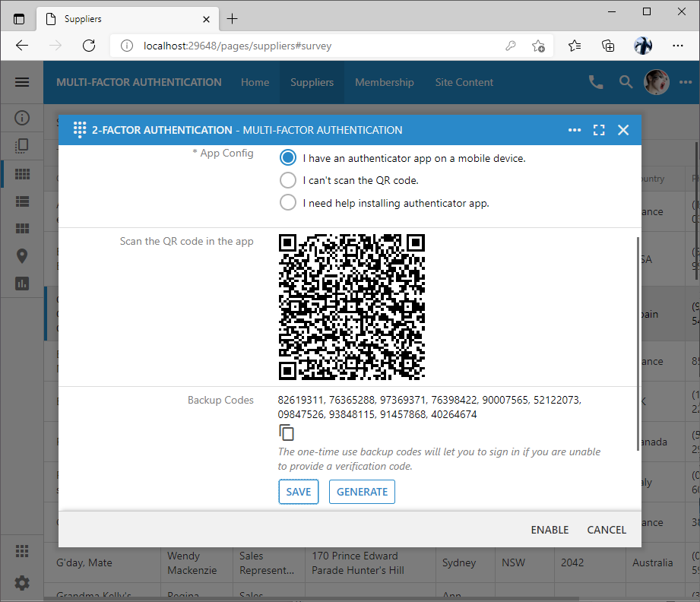Open the browser Favorites list icon
The width and height of the screenshot is (700, 602).
(x=575, y=46)
